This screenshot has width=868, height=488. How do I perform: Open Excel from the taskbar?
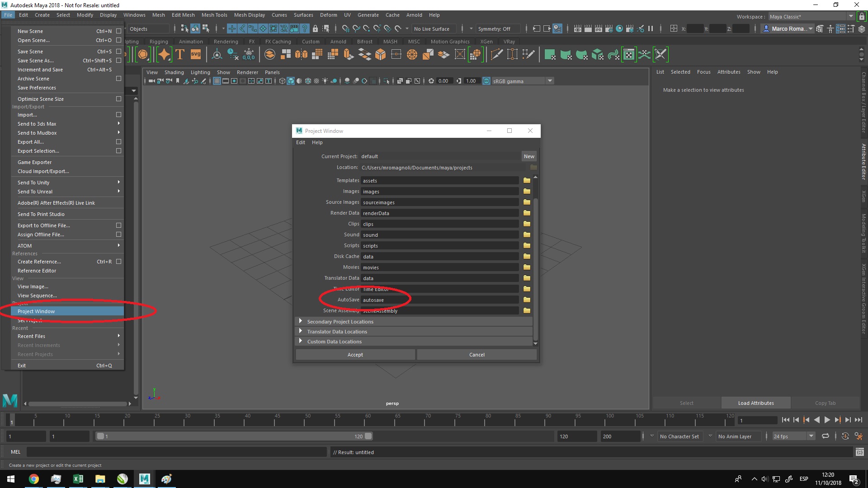[x=78, y=479]
